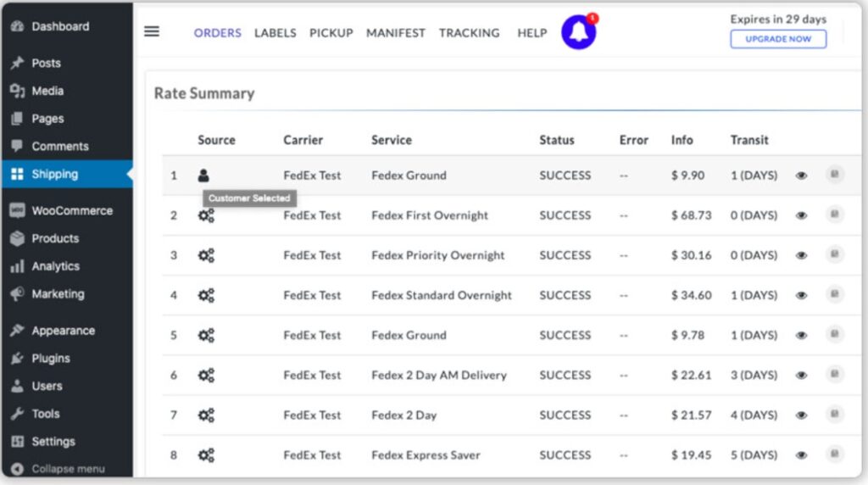Click save icon for row 5 Fedex Ground
Screen dimensions: 868x485
click(834, 334)
